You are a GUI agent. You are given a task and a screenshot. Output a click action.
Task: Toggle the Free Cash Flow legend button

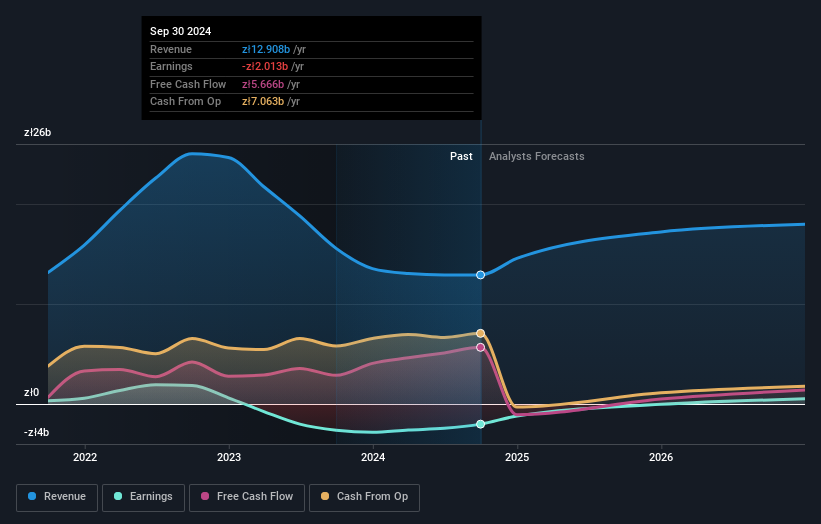[x=247, y=497]
